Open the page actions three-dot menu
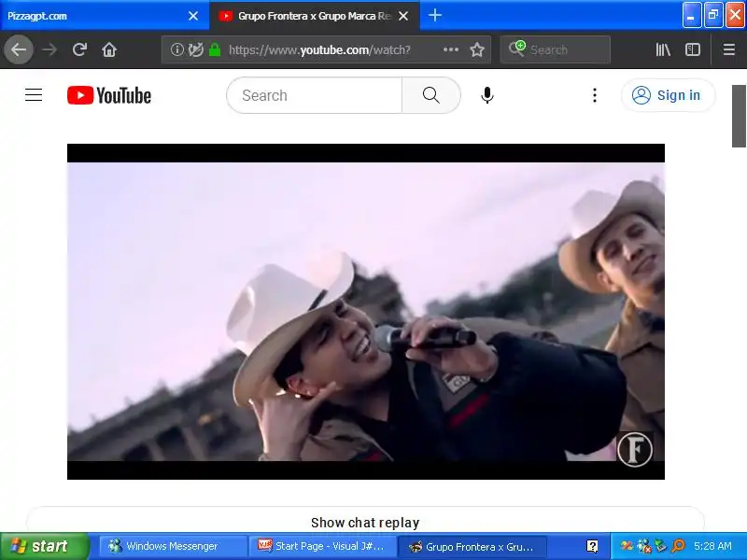The height and width of the screenshot is (560, 747). click(x=451, y=49)
